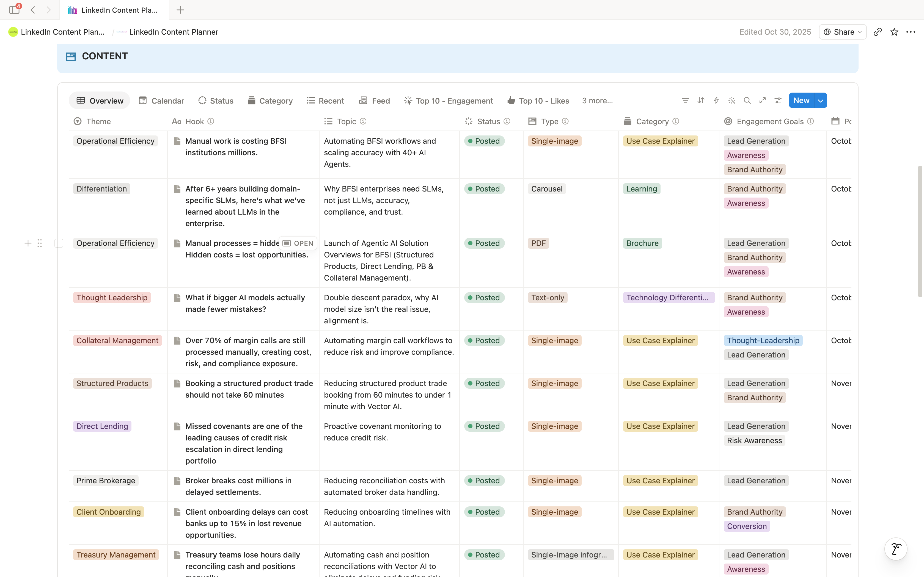Open view settings sliders icon
This screenshot has width=924, height=577.
[x=778, y=100]
